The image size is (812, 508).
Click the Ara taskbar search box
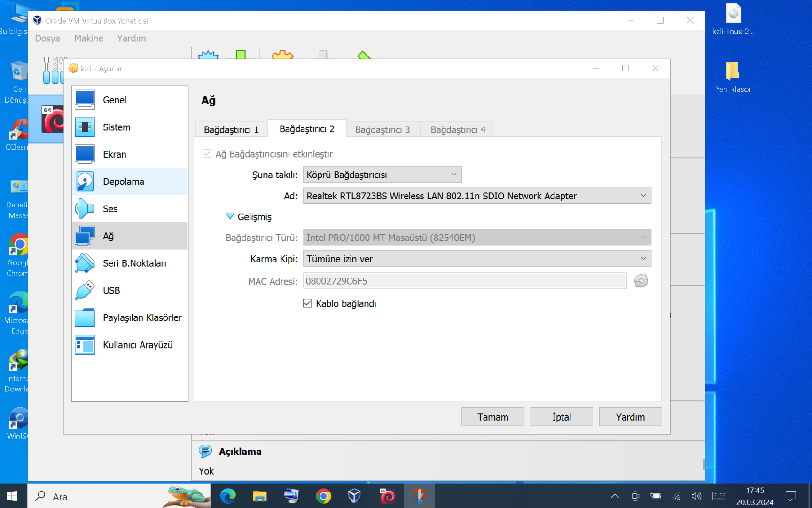pyautogui.click(x=120, y=496)
